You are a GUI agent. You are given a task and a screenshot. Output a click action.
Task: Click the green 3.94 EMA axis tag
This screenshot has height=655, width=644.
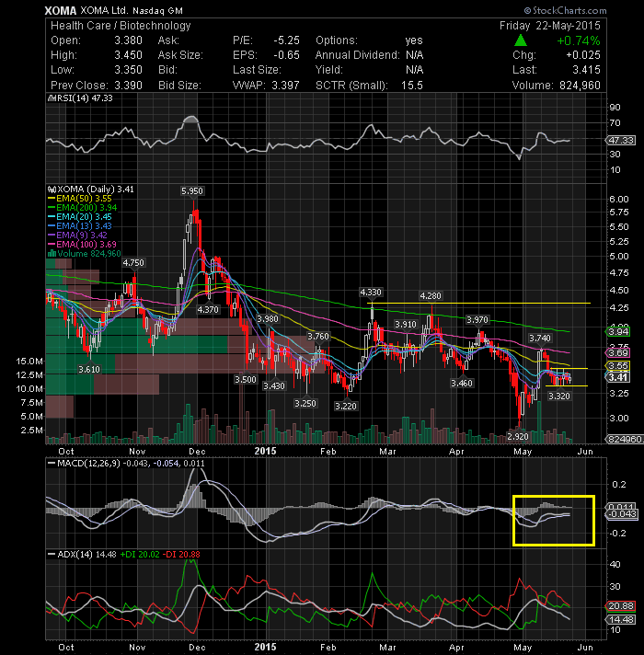pos(617,332)
